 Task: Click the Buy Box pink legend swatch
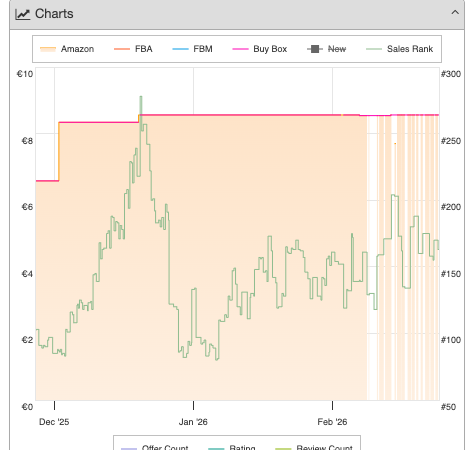click(x=240, y=49)
